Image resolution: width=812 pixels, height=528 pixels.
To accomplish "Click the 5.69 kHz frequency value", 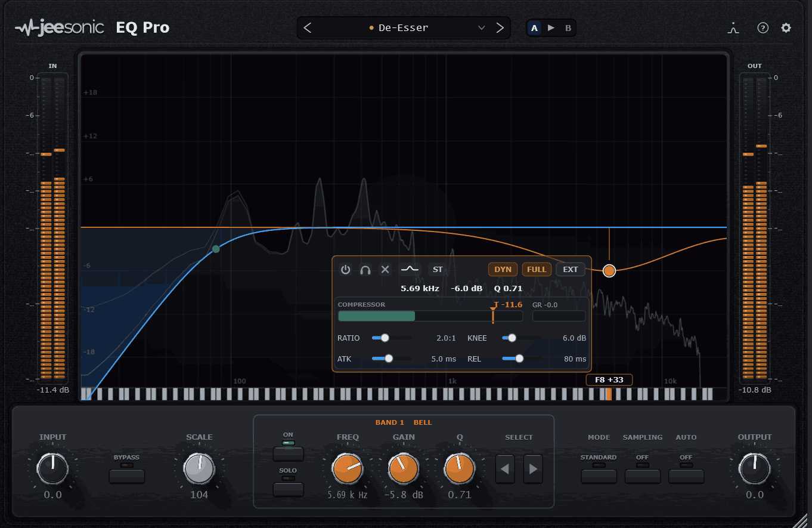I will click(x=420, y=288).
